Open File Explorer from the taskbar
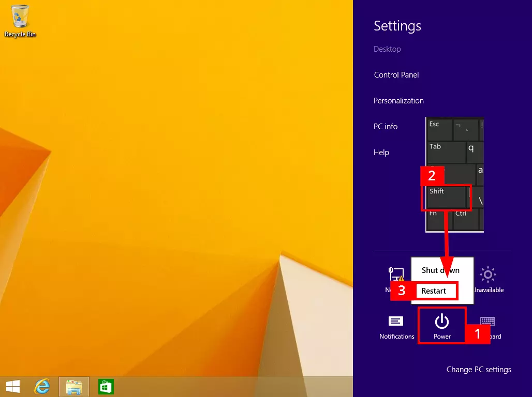Screen dimensions: 532x397 point(74,386)
